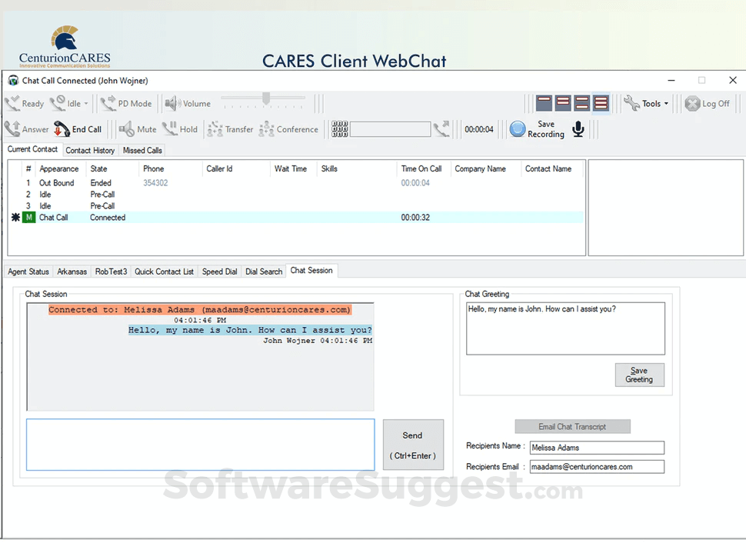Select the third window layout view toggle

coord(583,103)
